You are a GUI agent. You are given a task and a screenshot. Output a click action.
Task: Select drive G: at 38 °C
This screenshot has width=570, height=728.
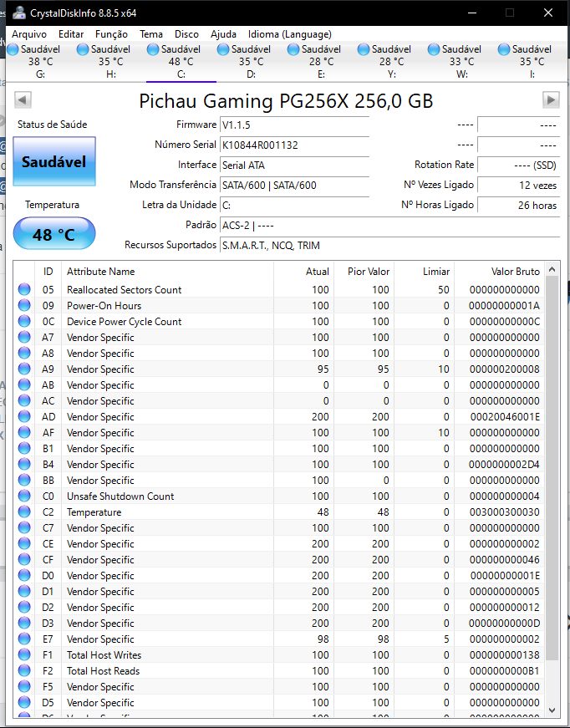click(x=41, y=61)
